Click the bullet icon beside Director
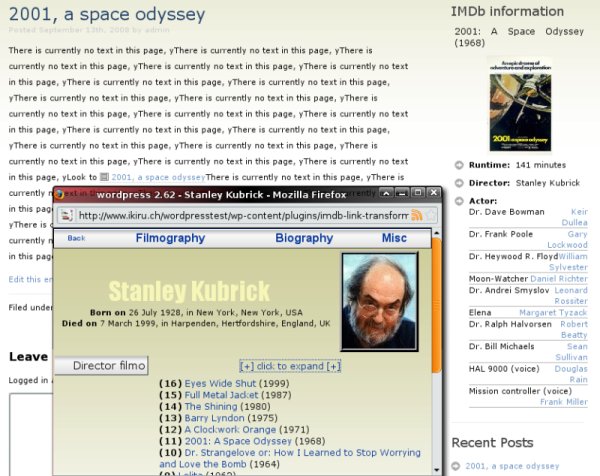Image resolution: width=600 pixels, height=476 pixels. pos(459,183)
